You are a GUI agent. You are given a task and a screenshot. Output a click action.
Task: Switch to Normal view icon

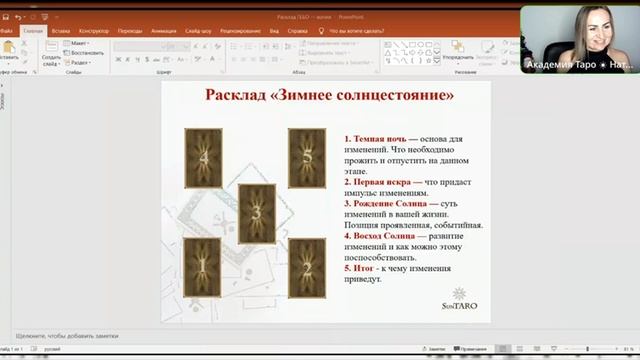click(502, 349)
